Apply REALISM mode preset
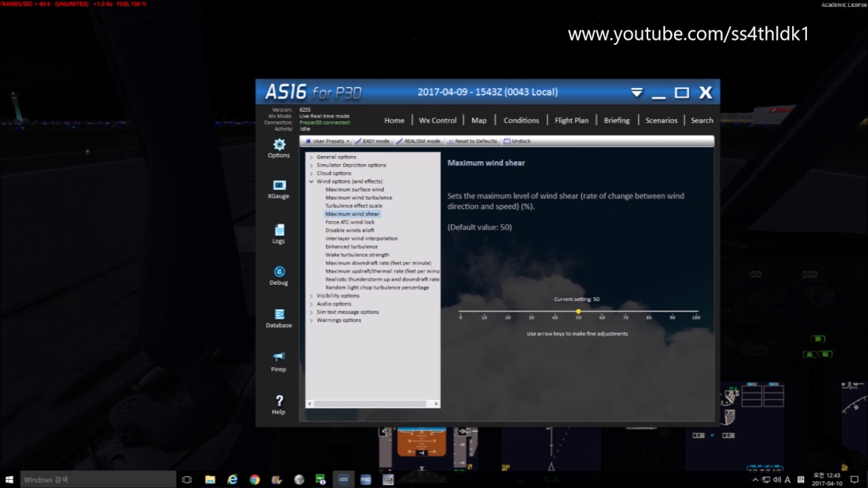868x488 pixels. [419, 141]
